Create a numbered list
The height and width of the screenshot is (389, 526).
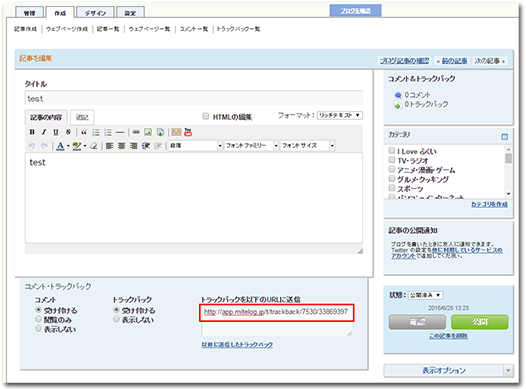point(108,132)
